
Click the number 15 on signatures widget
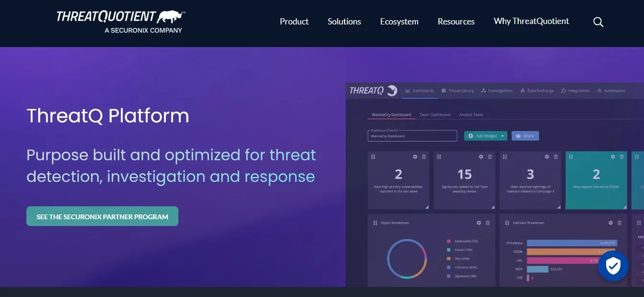464,174
